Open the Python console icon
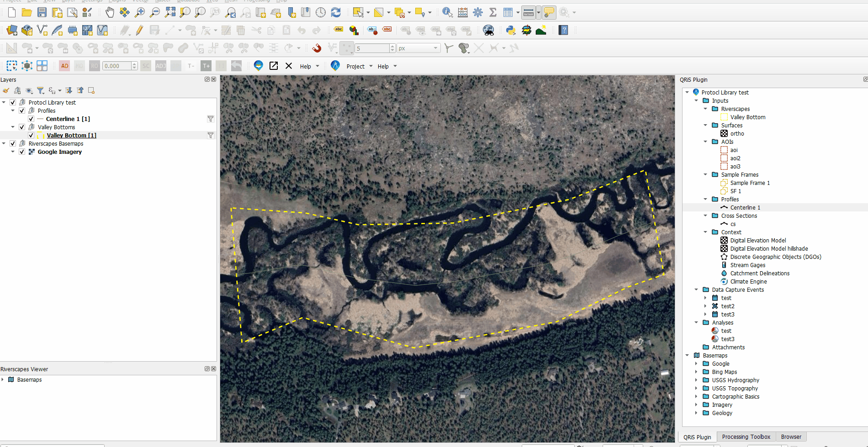This screenshot has height=447, width=868. pyautogui.click(x=511, y=31)
